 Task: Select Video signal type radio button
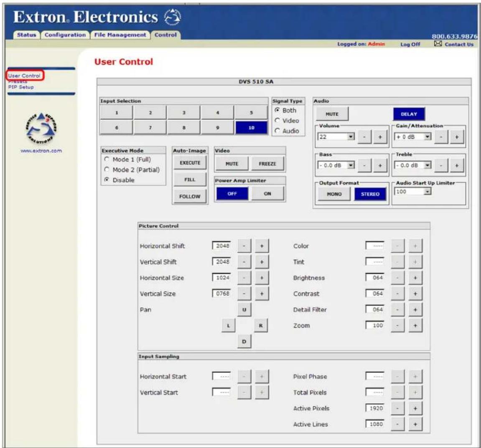tap(277, 120)
